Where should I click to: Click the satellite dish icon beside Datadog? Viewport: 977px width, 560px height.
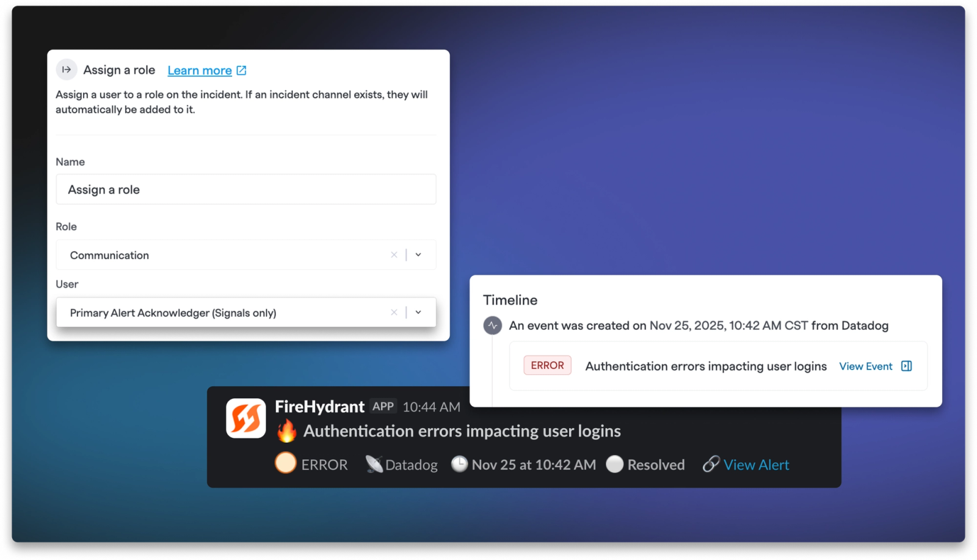[374, 464]
